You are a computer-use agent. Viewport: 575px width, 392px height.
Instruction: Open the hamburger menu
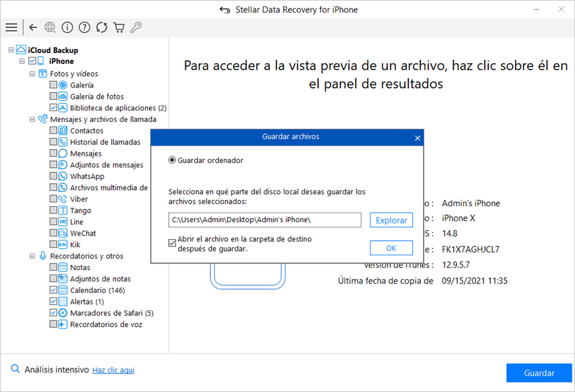pos(11,27)
